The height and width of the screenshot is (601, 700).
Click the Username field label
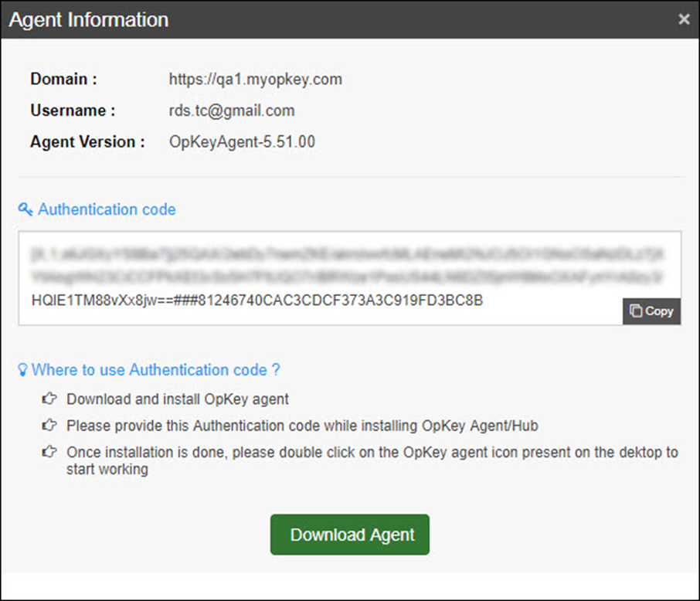(73, 110)
